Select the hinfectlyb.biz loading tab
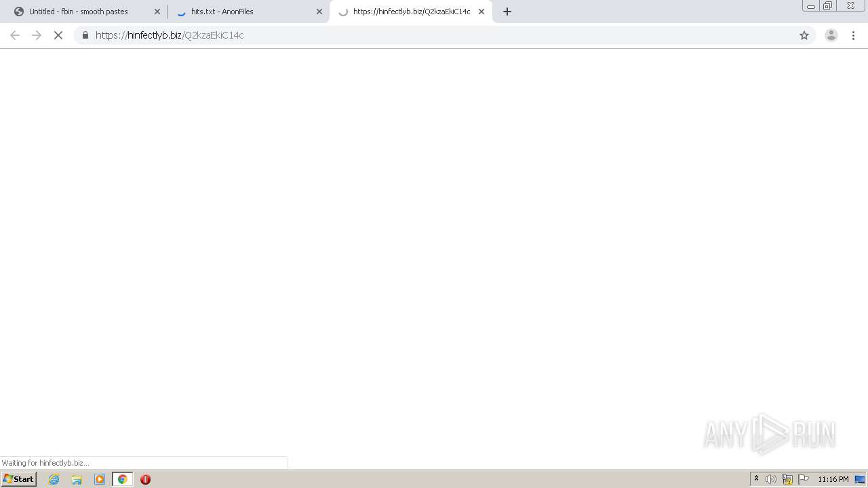Viewport: 868px width, 488px height. tap(410, 12)
